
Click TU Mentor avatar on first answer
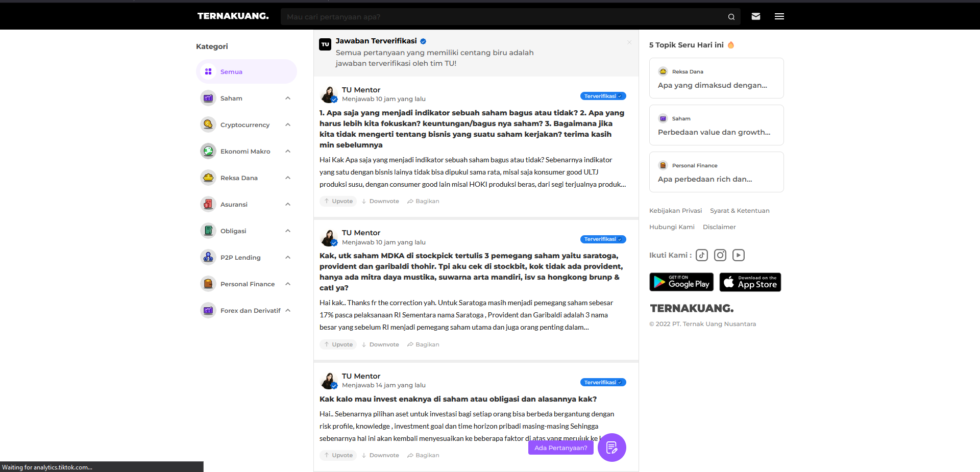click(329, 94)
